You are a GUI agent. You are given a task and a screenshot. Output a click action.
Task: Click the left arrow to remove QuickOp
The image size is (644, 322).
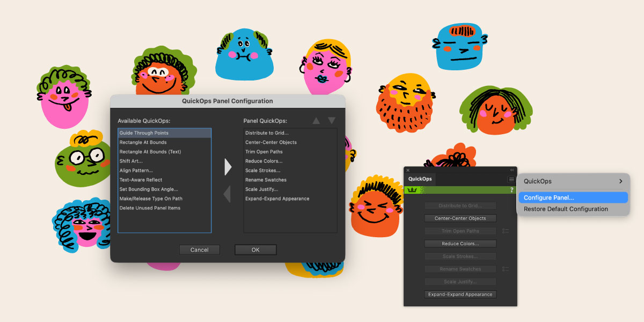pos(227,194)
